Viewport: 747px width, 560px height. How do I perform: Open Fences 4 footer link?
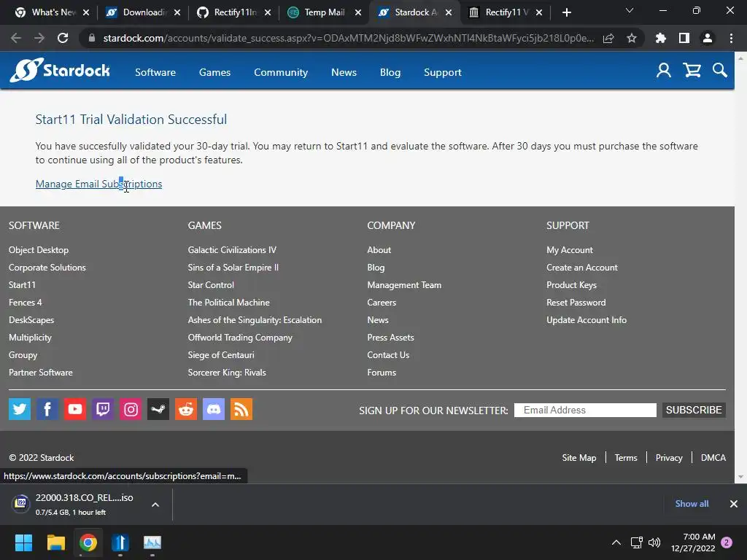pos(26,303)
